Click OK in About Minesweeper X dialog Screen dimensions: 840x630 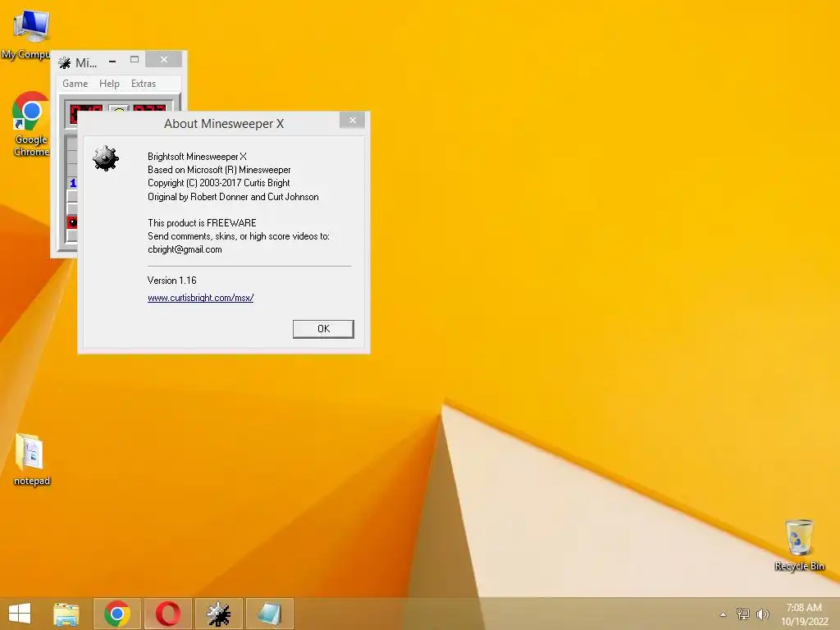[x=323, y=329]
